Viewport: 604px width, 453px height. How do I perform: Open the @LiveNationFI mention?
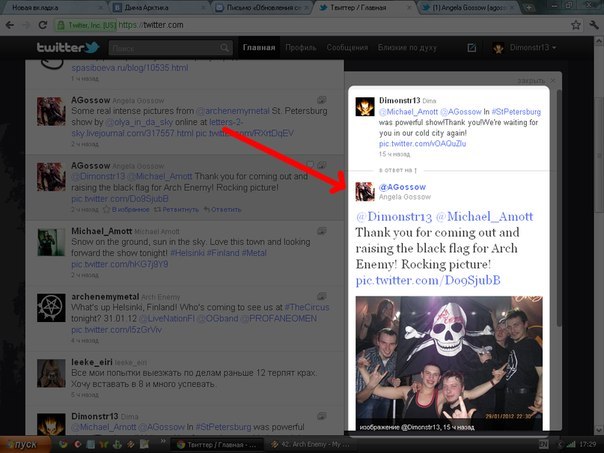point(166,319)
